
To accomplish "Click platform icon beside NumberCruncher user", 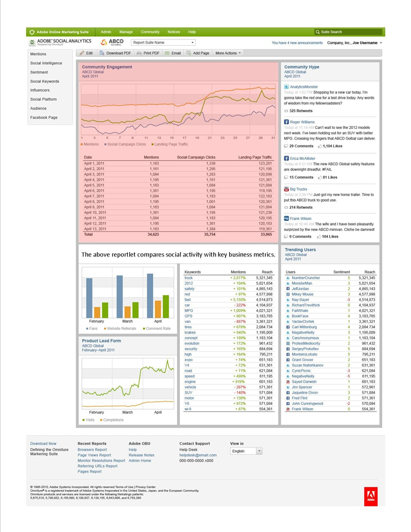I will tap(288, 278).
